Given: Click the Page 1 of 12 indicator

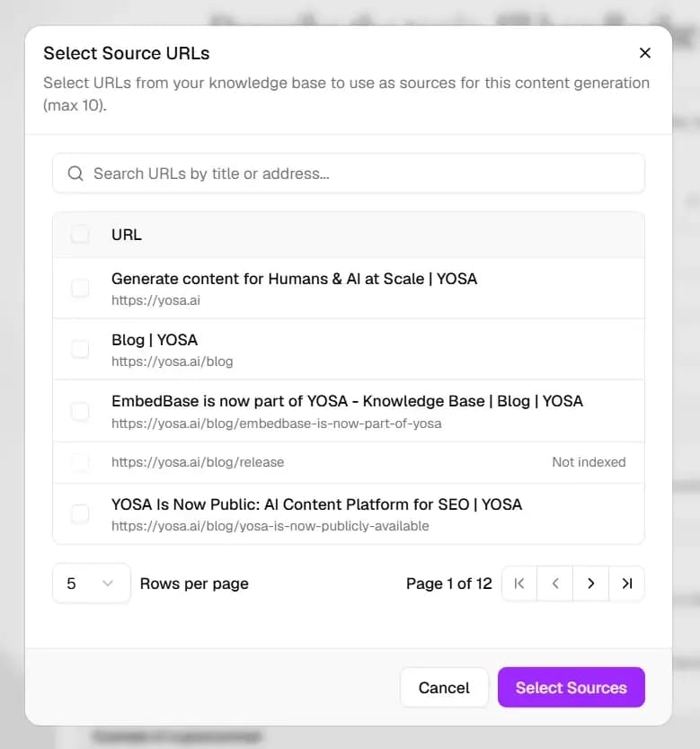Looking at the screenshot, I should tap(448, 584).
